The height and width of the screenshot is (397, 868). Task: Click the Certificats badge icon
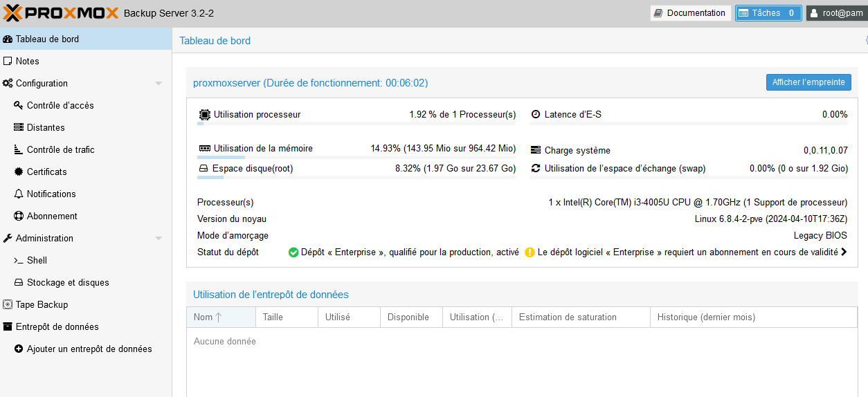[19, 172]
